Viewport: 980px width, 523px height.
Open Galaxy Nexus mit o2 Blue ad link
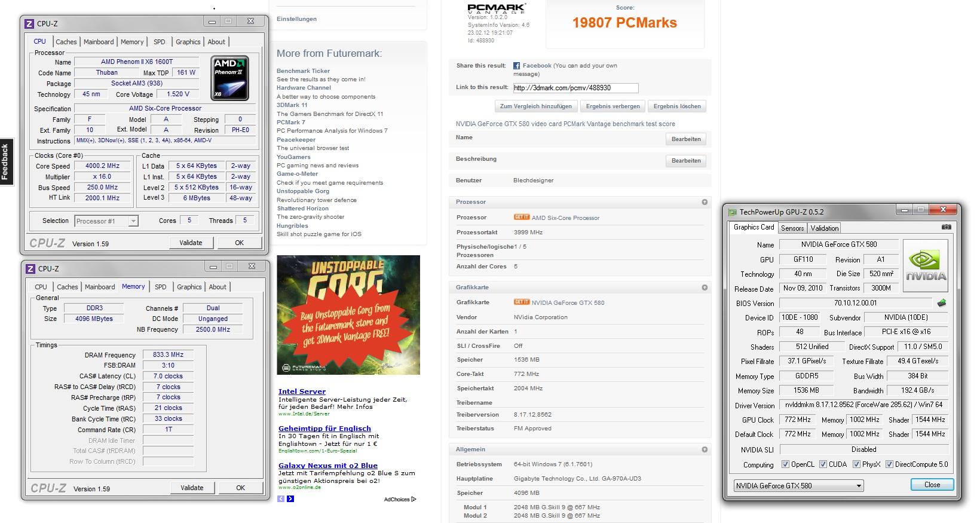pyautogui.click(x=328, y=466)
